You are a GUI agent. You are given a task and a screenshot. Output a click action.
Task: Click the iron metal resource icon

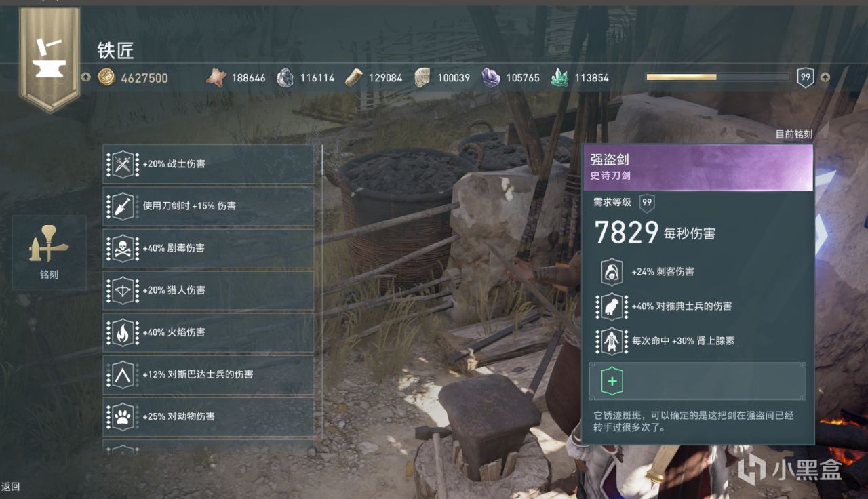(x=285, y=78)
